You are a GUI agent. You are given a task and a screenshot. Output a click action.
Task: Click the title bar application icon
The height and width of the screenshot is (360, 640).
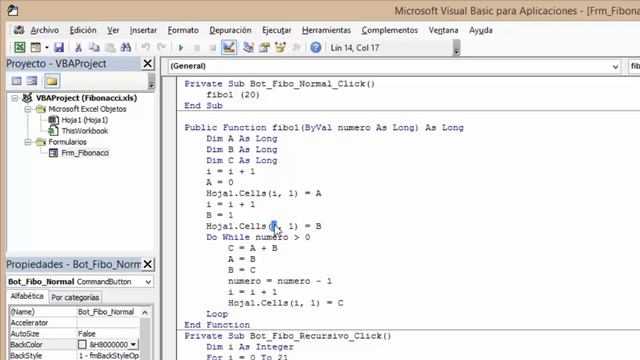click(13, 10)
